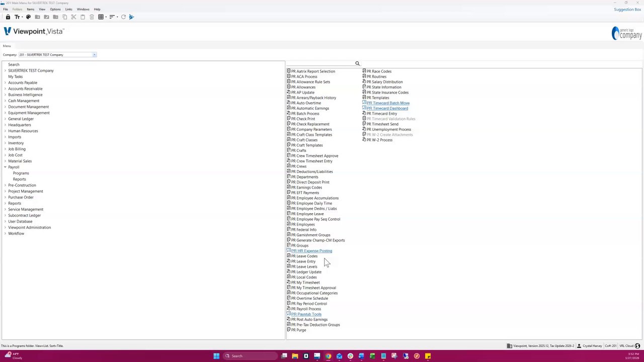This screenshot has width=644, height=362.
Task: Click the copy icon in the toolbar
Action: pos(64,17)
